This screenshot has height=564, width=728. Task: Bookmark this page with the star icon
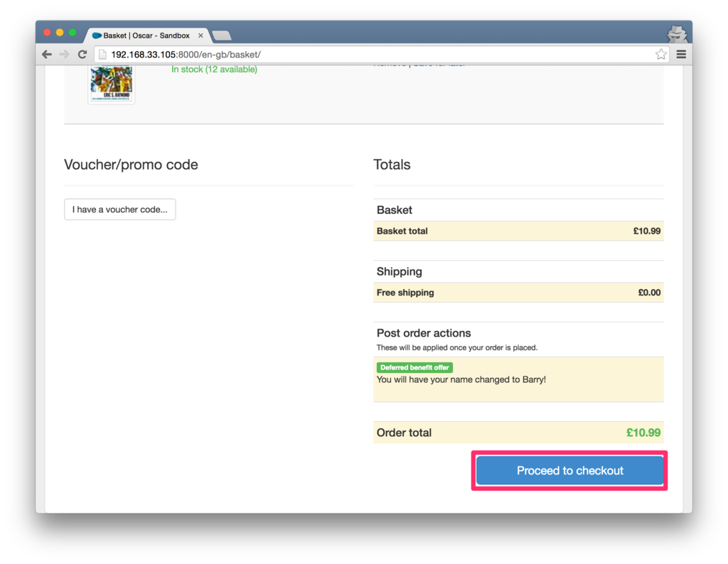(660, 54)
